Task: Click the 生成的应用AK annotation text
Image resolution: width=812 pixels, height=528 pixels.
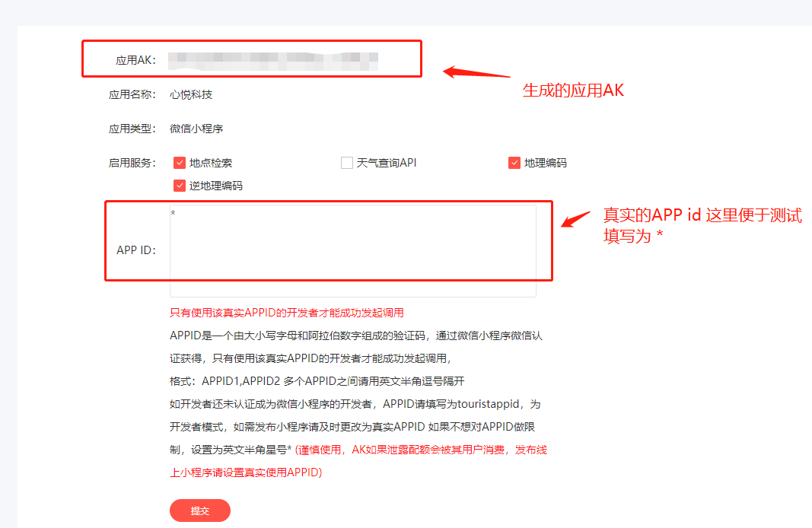Action: pos(573,91)
